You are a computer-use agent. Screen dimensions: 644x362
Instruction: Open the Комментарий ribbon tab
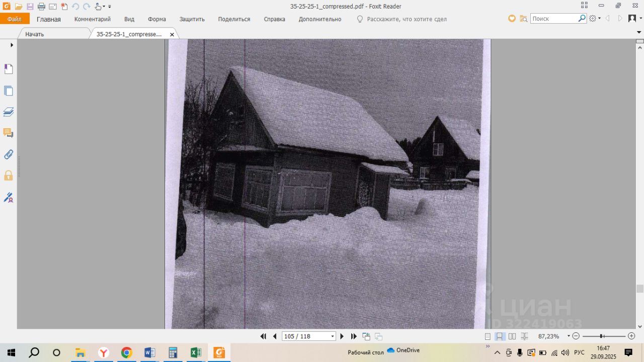[x=93, y=19]
